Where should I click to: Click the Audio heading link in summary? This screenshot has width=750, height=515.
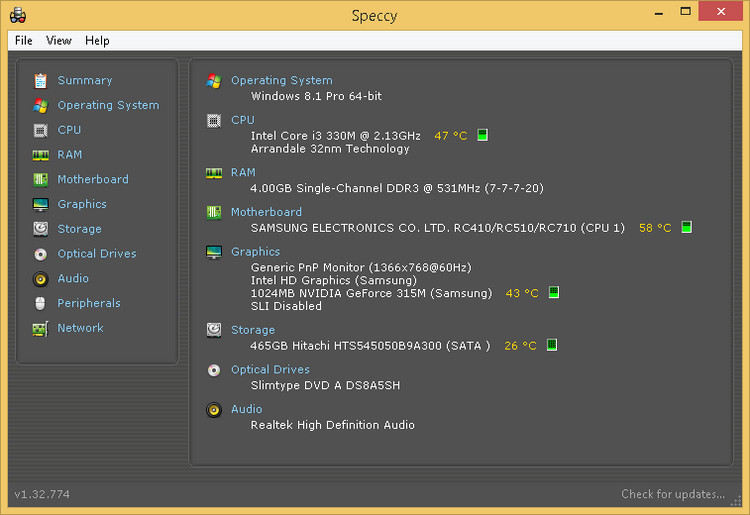click(x=246, y=409)
